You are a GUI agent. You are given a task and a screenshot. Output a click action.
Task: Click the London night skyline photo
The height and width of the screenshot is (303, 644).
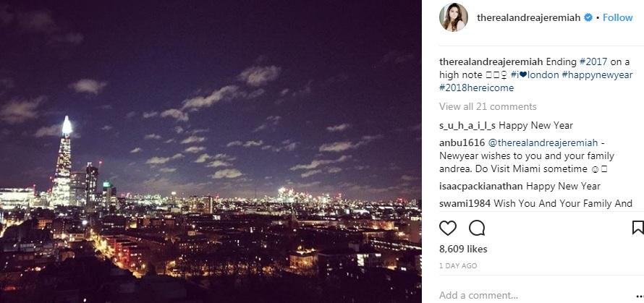tap(211, 151)
